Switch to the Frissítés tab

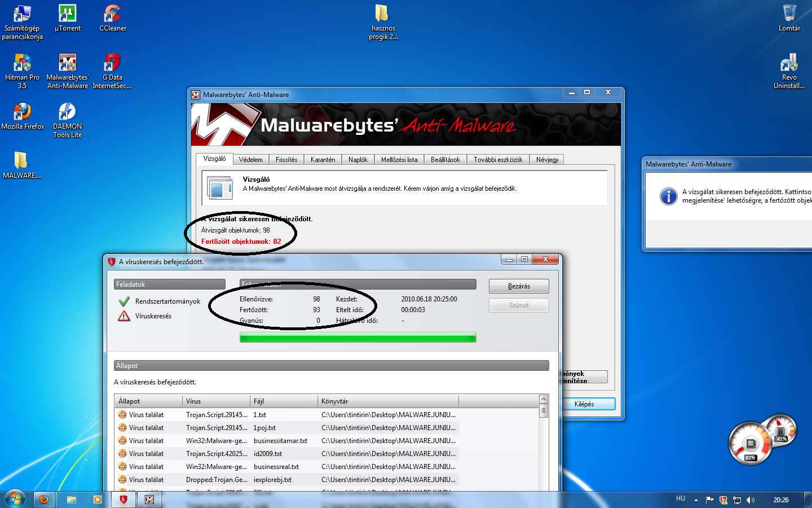coord(286,160)
